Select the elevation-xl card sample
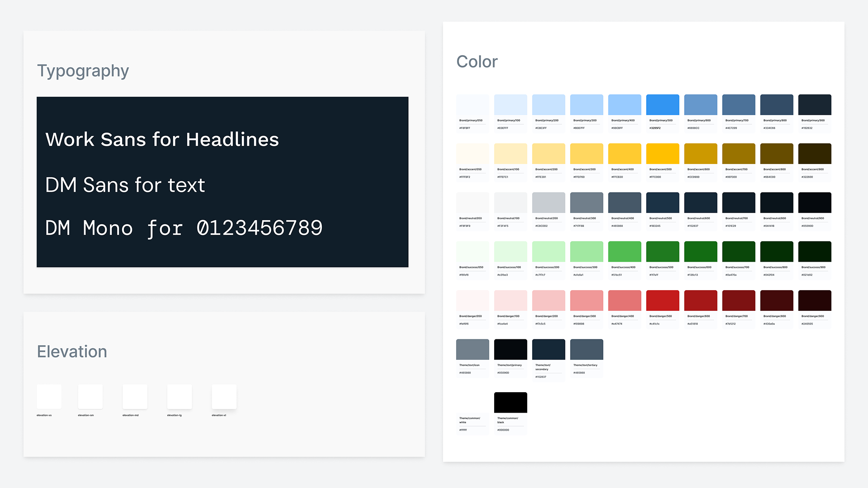868x488 pixels. click(224, 397)
